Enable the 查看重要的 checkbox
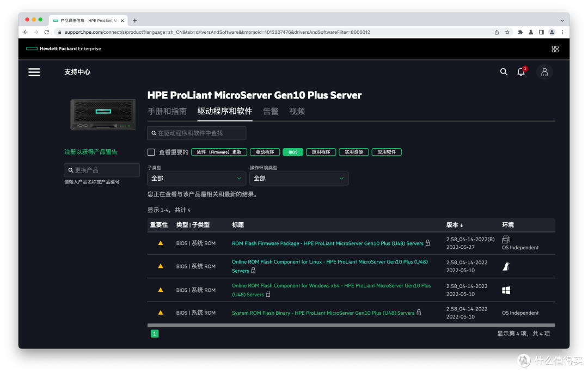This screenshot has height=373, width=588. coord(151,152)
